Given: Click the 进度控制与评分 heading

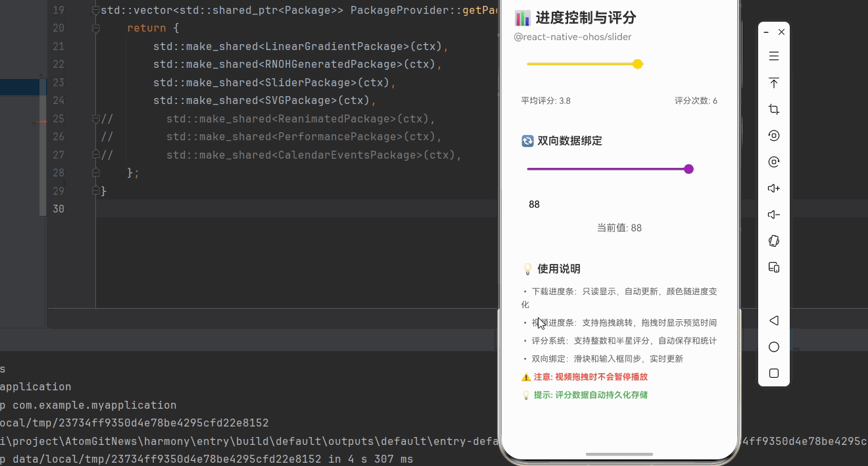Looking at the screenshot, I should click(586, 18).
